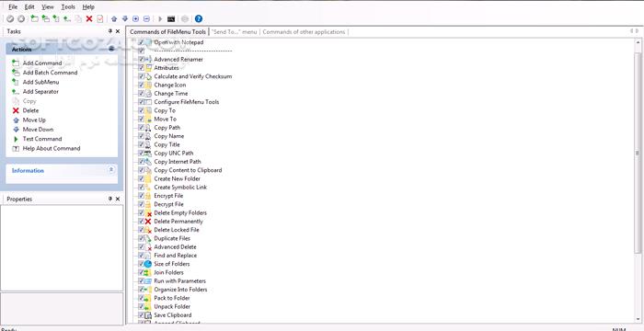Click the Calculate and Verify Checksum icon
This screenshot has height=331, width=644.
click(148, 76)
